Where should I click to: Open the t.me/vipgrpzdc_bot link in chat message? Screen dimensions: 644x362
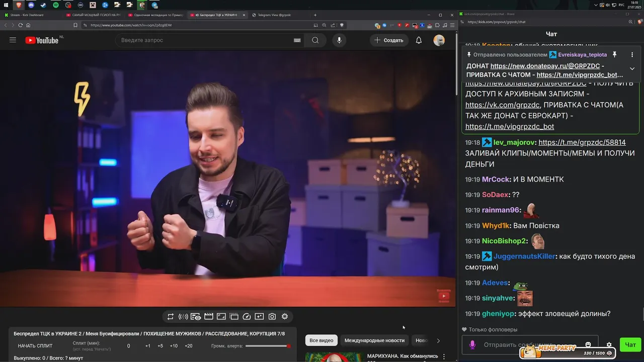tap(510, 127)
